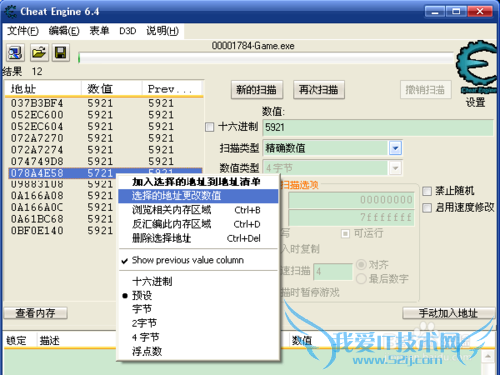The width and height of the screenshot is (500, 375).
Task: Click the scan progress bar
Action: (x=266, y=58)
